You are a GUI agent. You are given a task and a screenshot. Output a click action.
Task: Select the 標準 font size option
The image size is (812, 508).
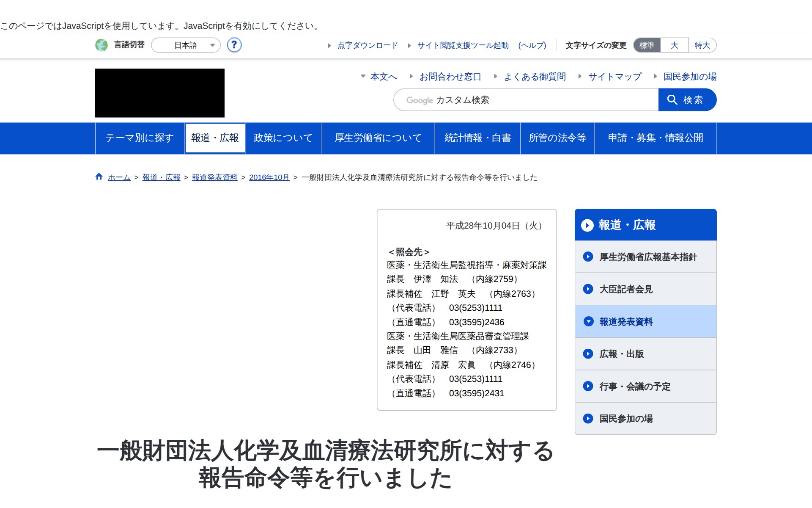tap(647, 45)
